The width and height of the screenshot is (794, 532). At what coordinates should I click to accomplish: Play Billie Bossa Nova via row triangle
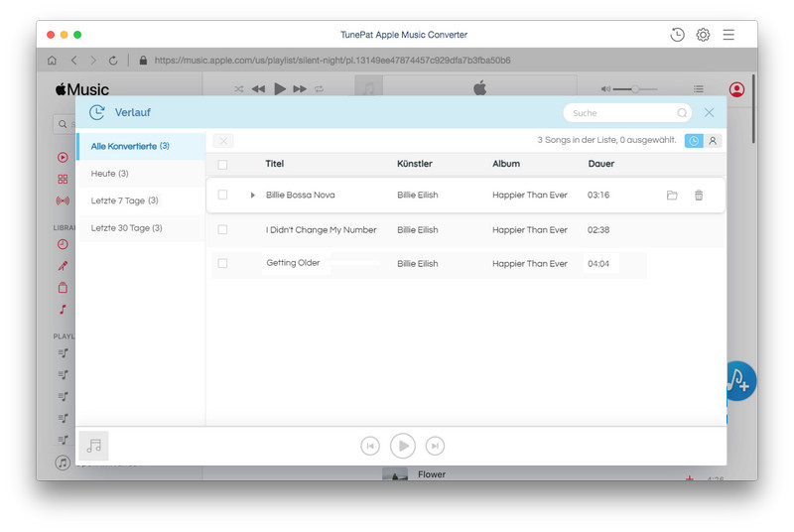tap(252, 195)
